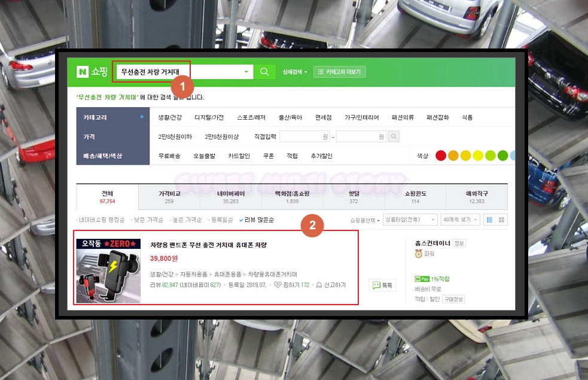Toggle the 추가할인 filter
Screen dimensions: 588x380
322,156
